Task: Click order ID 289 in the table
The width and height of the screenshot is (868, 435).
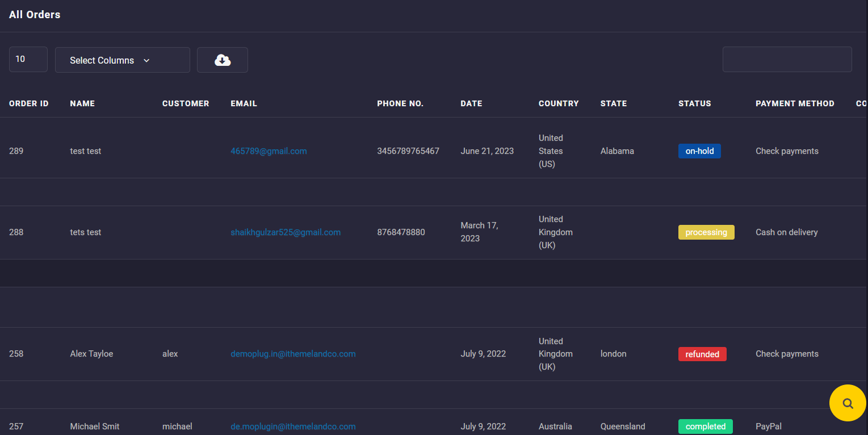Action: [x=16, y=151]
